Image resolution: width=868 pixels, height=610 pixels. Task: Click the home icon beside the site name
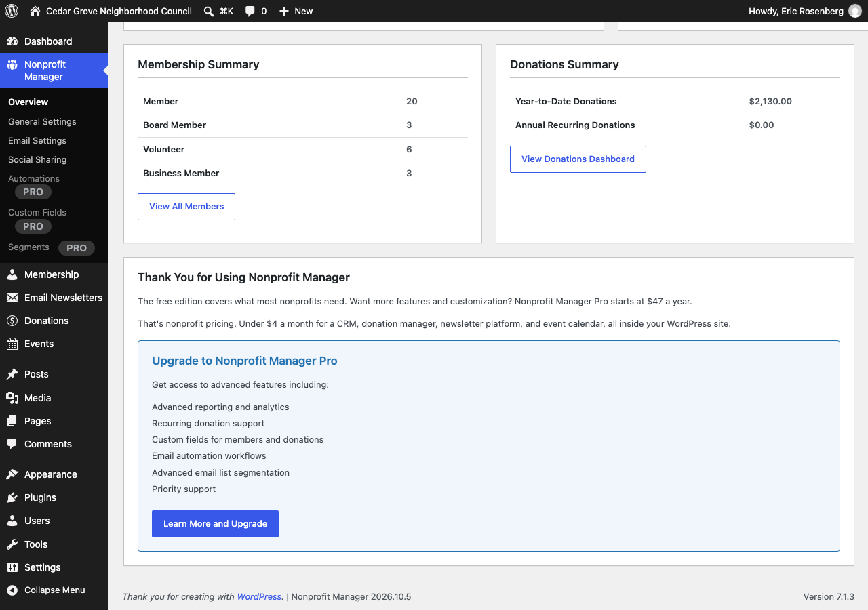click(35, 11)
